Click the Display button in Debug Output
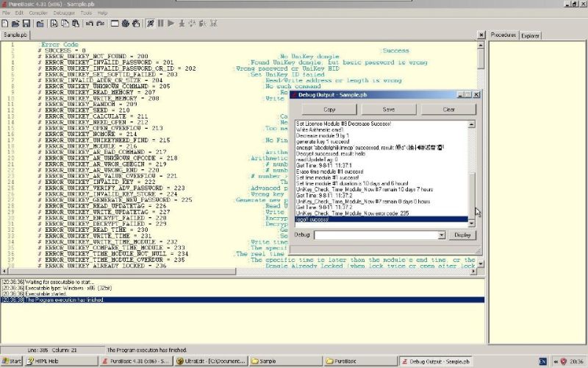The image size is (588, 368). [x=462, y=235]
